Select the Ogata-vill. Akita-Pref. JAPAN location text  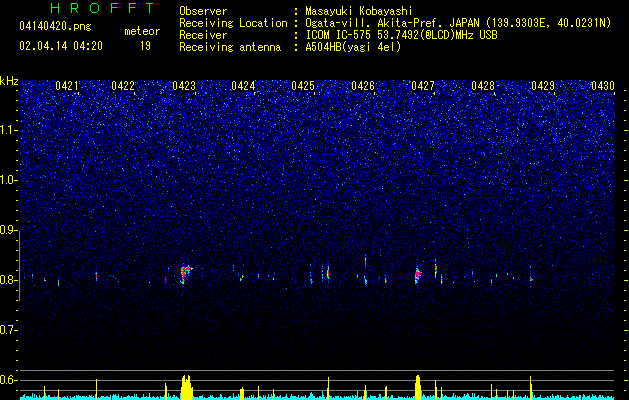coord(458,23)
